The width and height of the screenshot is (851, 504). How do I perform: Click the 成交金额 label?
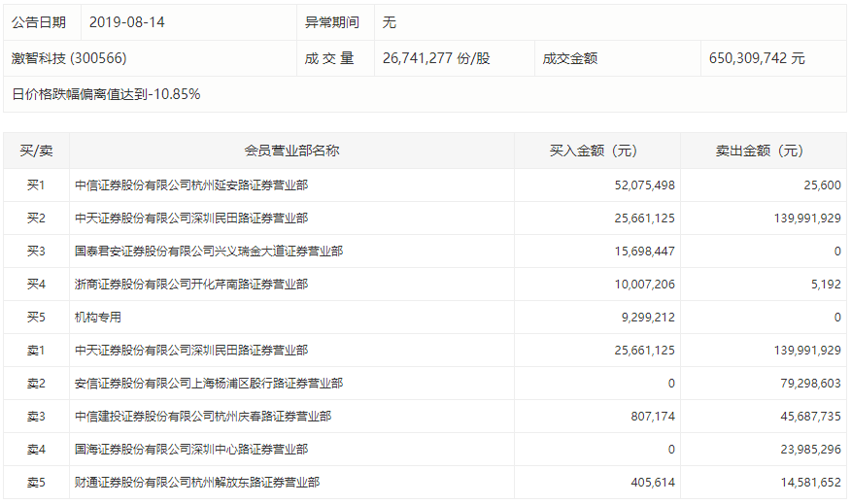[x=570, y=58]
